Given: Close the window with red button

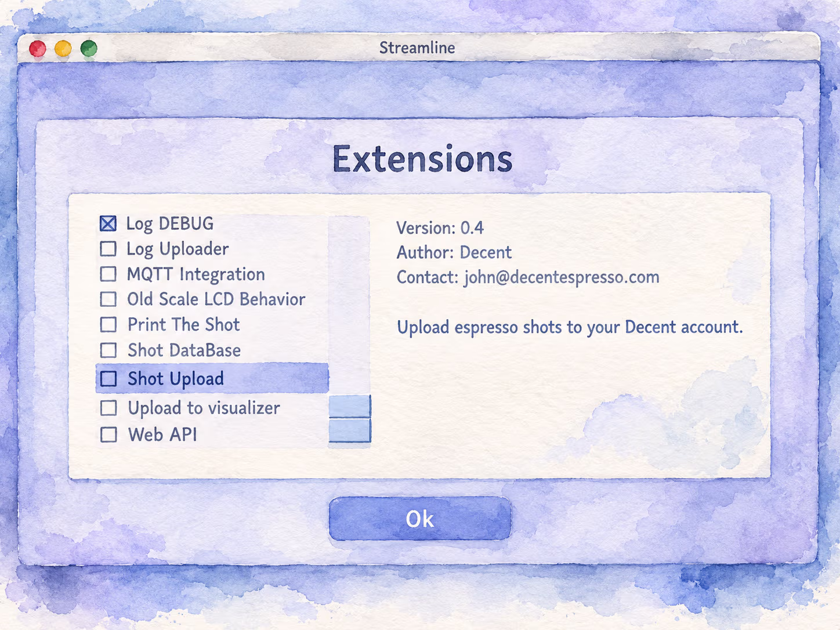Looking at the screenshot, I should coord(38,49).
